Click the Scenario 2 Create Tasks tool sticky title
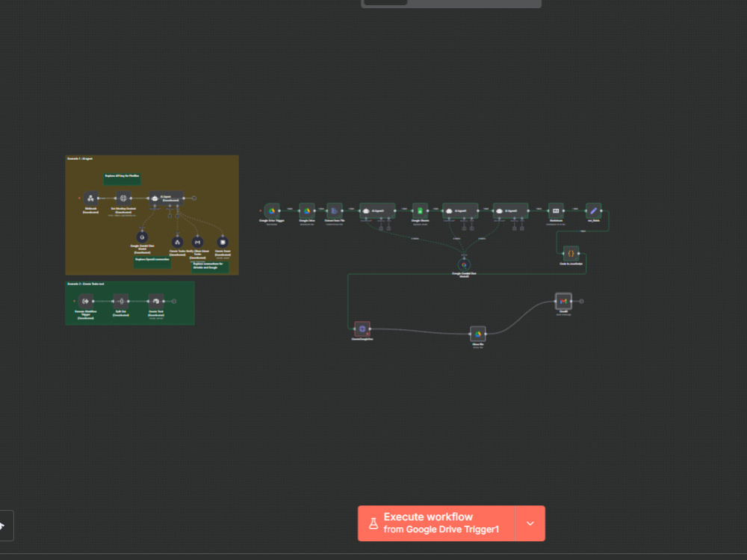The width and height of the screenshot is (747, 560). (x=86, y=284)
